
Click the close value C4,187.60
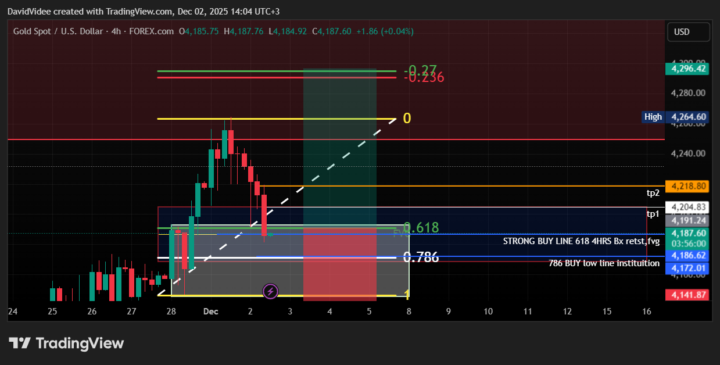(x=332, y=32)
